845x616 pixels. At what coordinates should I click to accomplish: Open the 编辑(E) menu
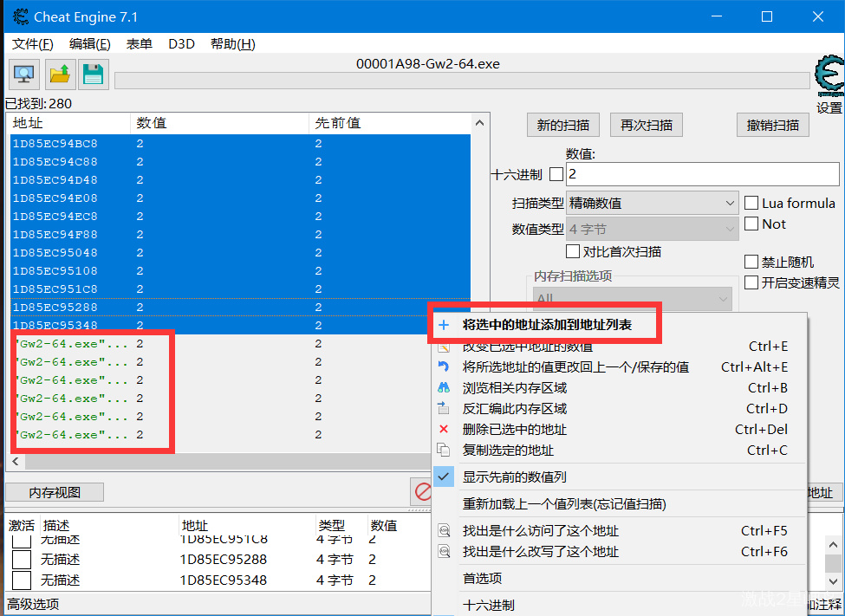point(90,43)
